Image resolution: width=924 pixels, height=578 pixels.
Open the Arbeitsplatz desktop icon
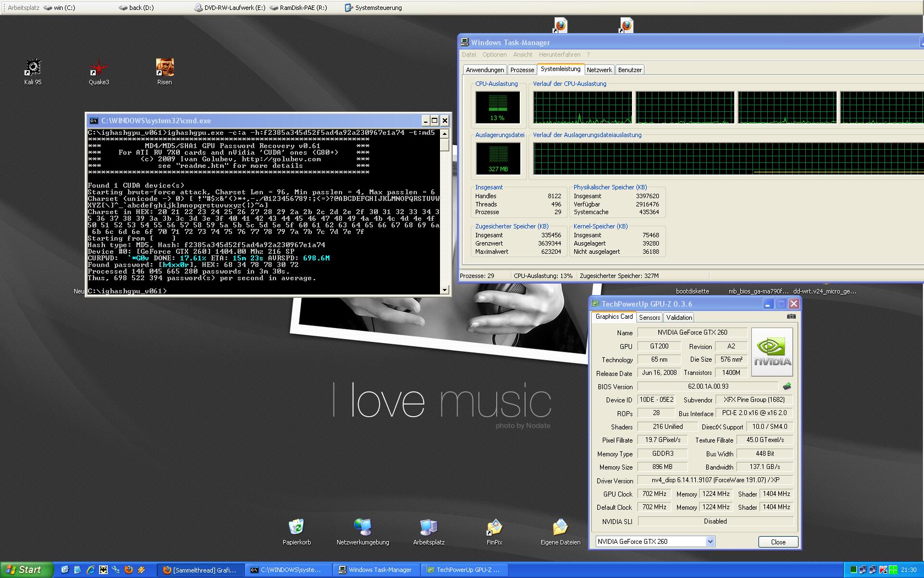click(x=428, y=532)
